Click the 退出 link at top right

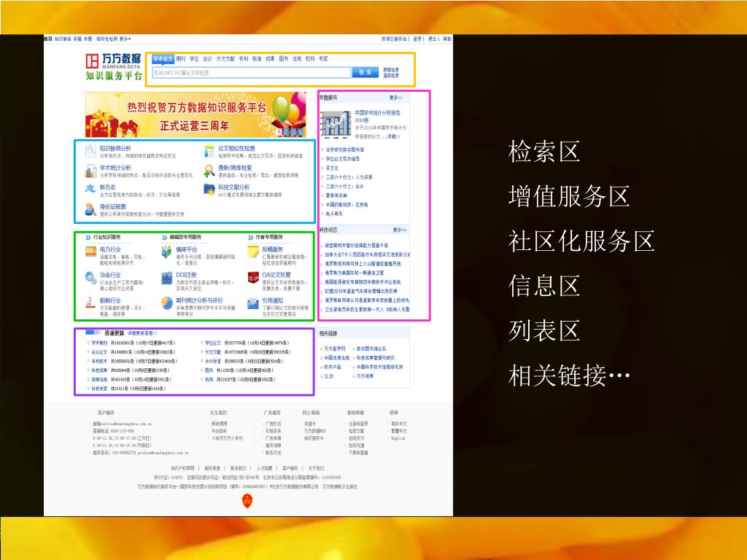(432, 39)
